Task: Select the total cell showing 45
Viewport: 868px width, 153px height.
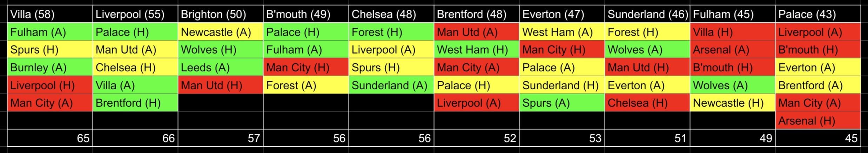Action: pos(817,138)
